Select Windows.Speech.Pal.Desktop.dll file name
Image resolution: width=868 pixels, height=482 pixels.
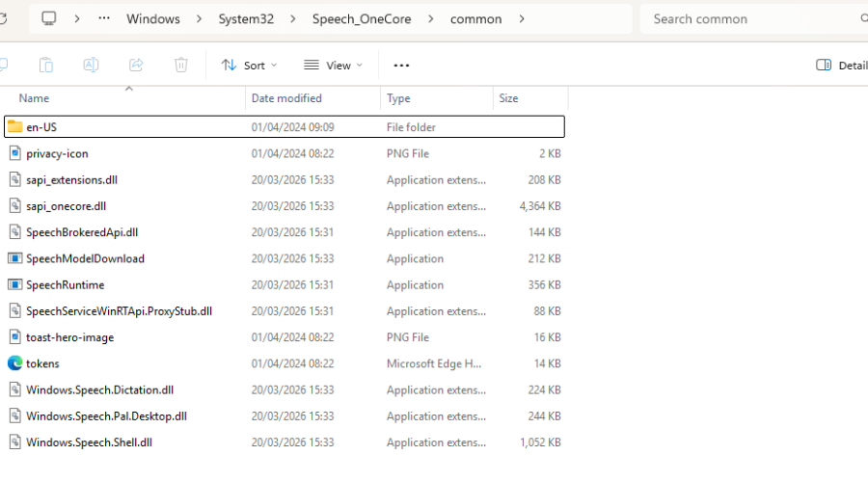click(106, 416)
